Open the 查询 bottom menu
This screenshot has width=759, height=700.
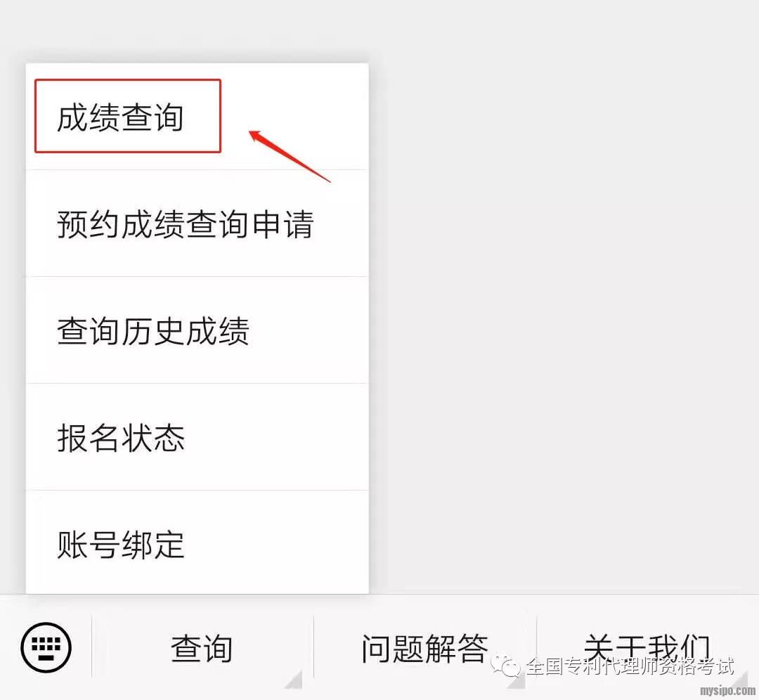[202, 648]
